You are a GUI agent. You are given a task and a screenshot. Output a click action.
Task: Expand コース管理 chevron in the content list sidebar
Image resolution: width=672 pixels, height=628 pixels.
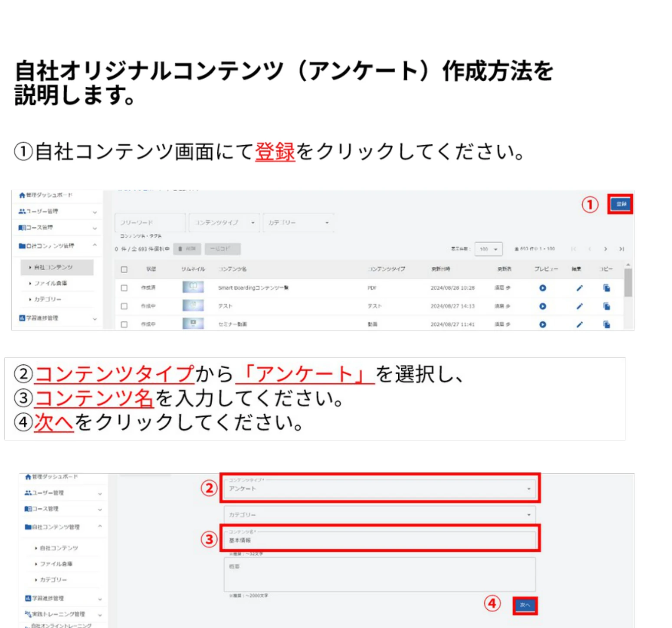coord(95,228)
